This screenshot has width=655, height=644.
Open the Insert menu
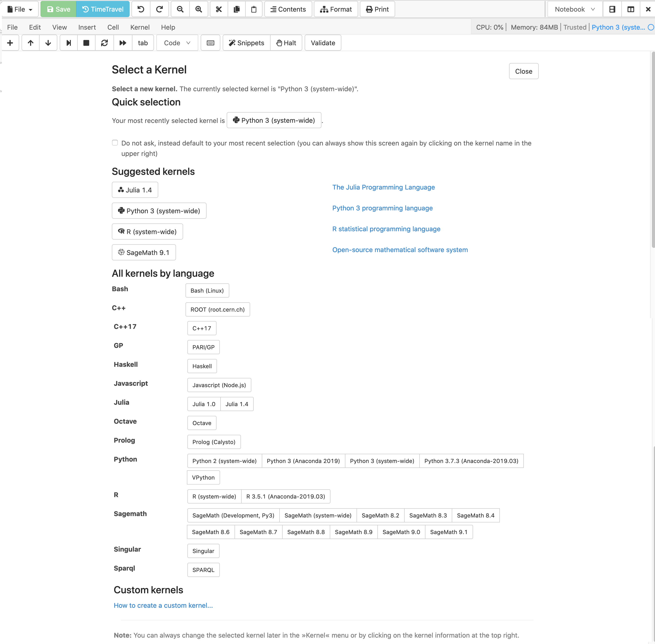(x=87, y=27)
